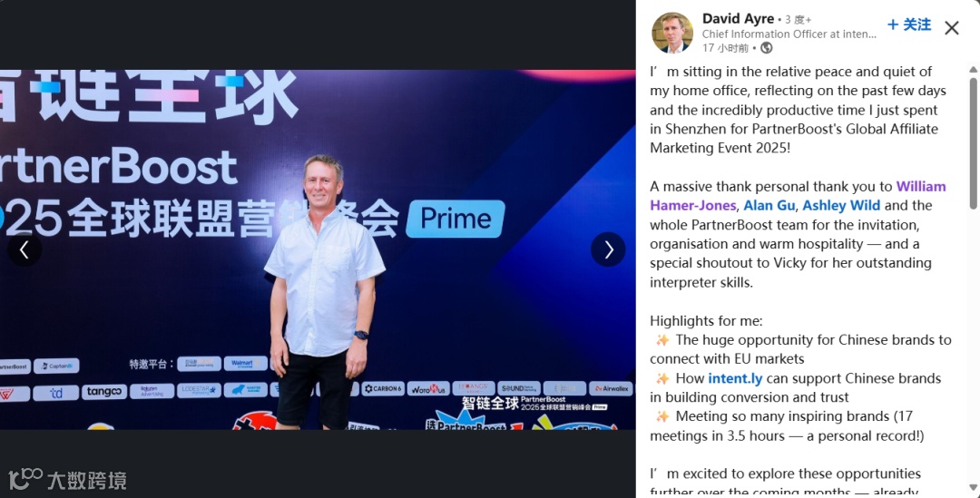Open Alan Gu mention link
This screenshot has height=498, width=980.
coord(769,206)
